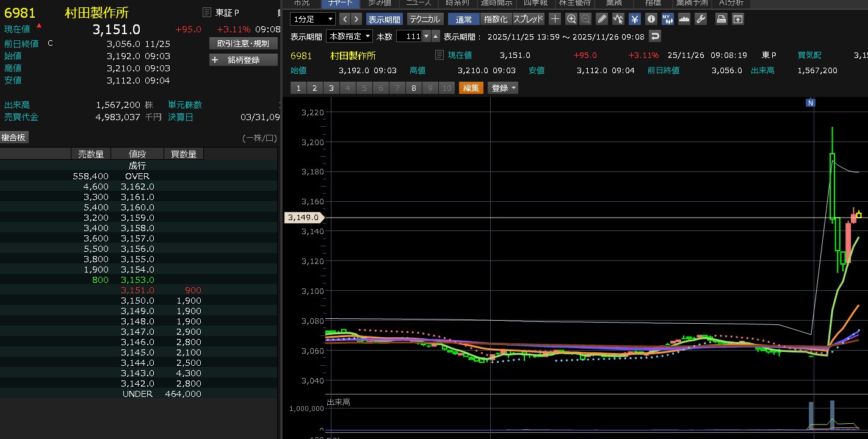Click the 取引注意・規制 button
This screenshot has height=439, width=868.
click(x=243, y=43)
